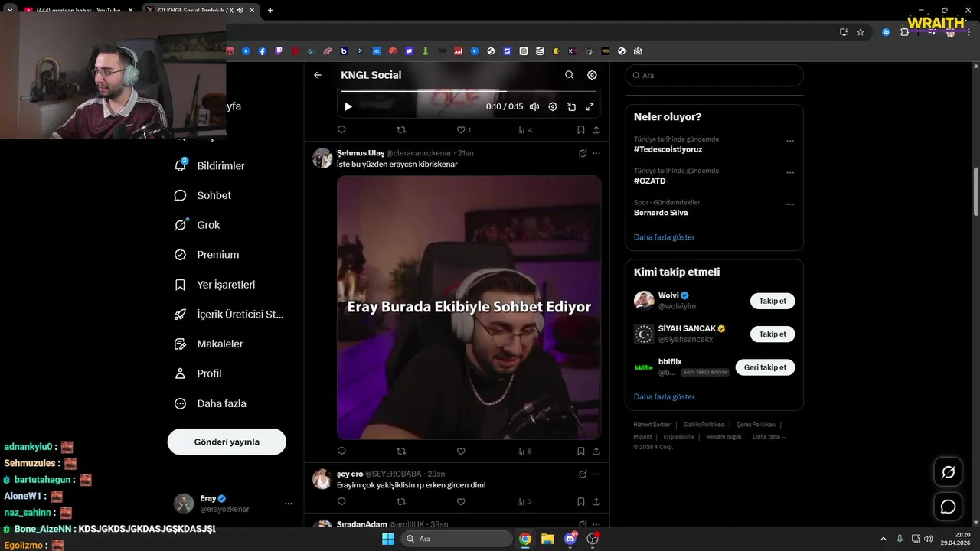Share the top video post
The height and width of the screenshot is (551, 980).
click(x=596, y=130)
